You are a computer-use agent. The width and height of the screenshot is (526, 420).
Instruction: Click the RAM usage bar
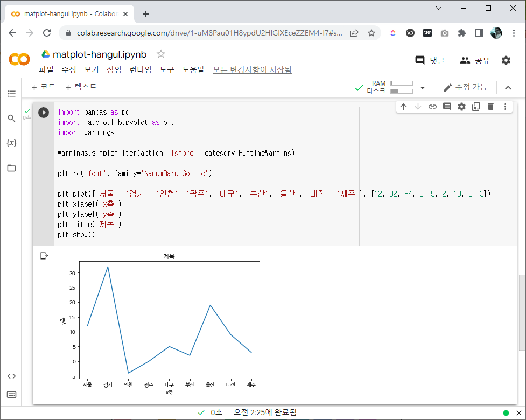click(x=402, y=83)
